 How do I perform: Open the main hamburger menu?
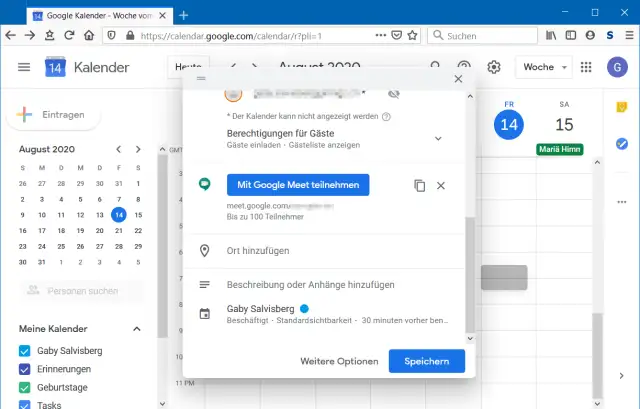point(24,67)
